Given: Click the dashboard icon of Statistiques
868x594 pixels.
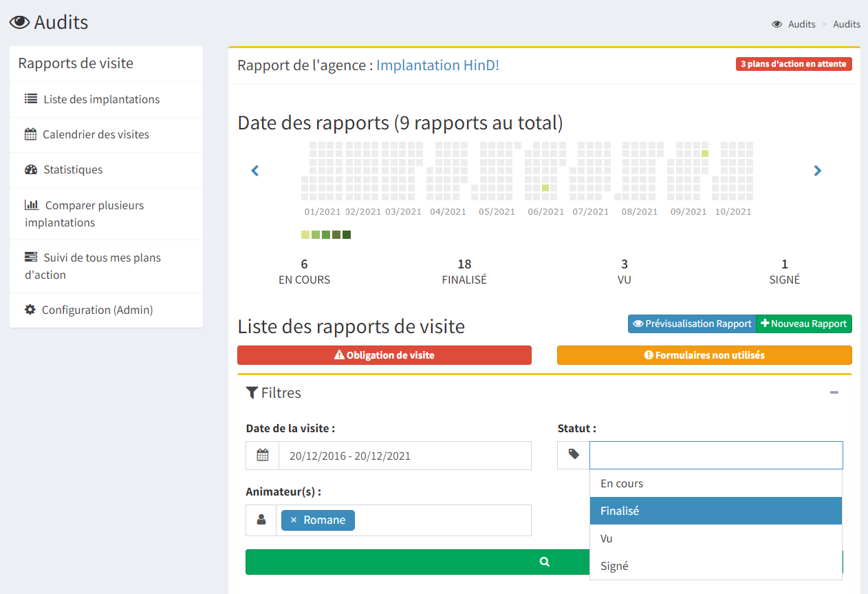Looking at the screenshot, I should click(31, 169).
